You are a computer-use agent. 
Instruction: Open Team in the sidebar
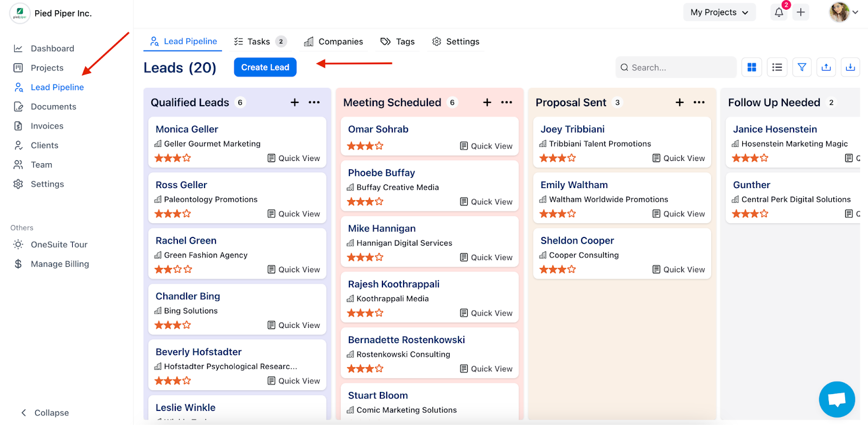point(41,165)
